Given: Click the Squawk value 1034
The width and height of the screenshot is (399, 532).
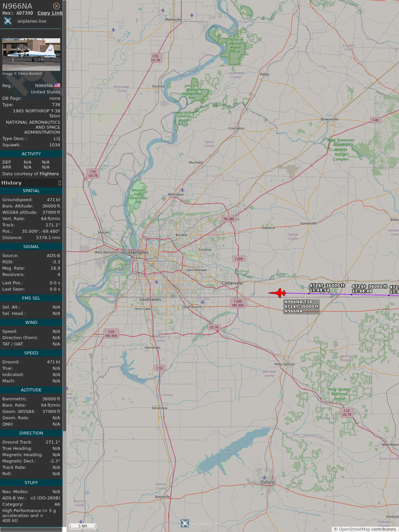Looking at the screenshot, I should click(55, 145).
